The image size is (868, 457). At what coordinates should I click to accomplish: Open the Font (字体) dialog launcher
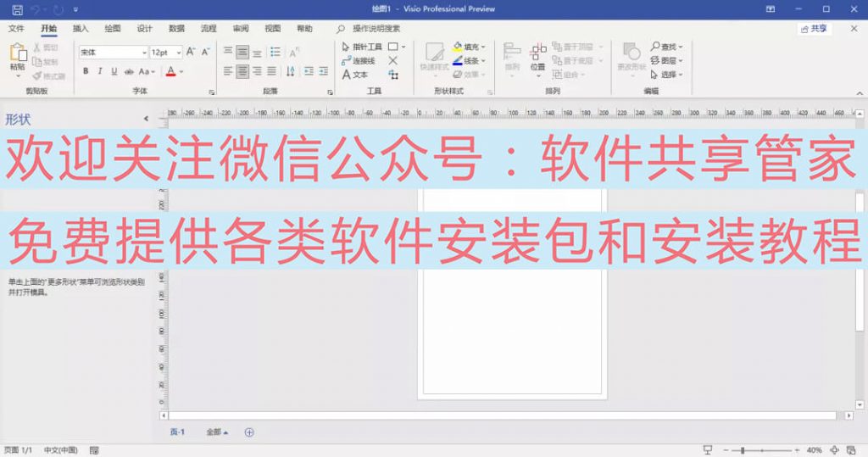(212, 92)
